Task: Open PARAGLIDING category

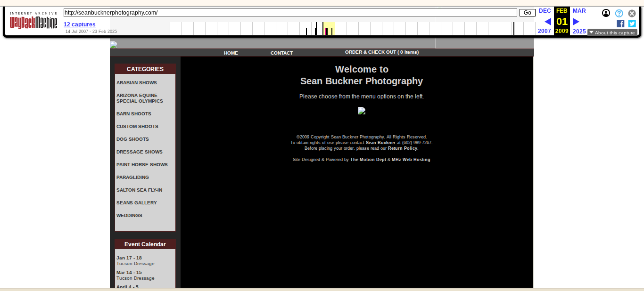Action: (x=132, y=177)
